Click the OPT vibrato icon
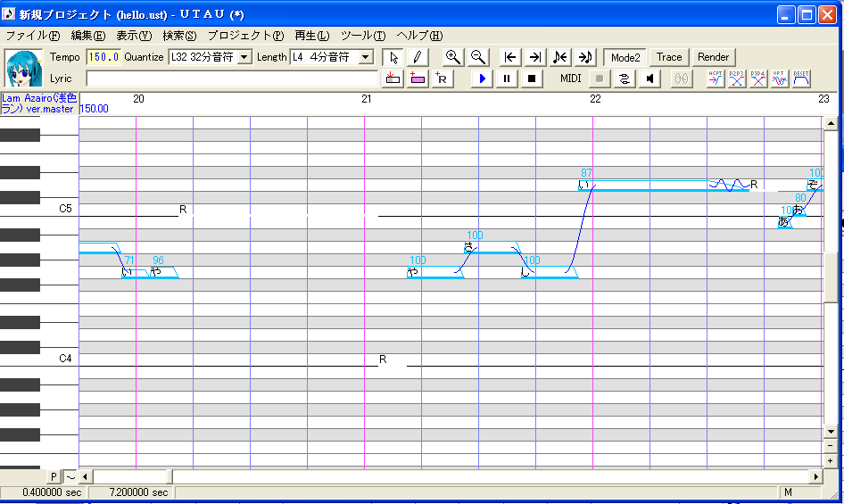This screenshot has width=844, height=504. point(780,78)
